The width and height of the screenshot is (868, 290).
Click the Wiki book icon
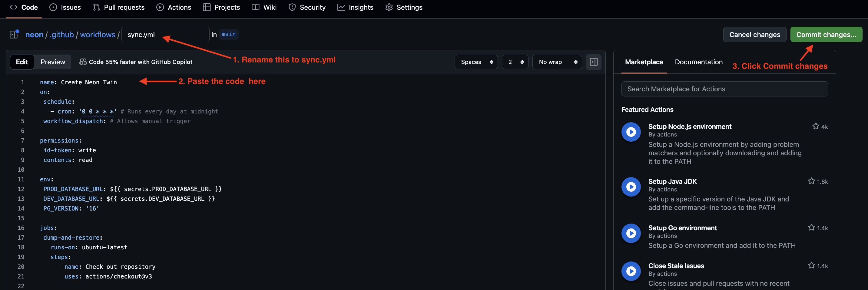click(255, 7)
